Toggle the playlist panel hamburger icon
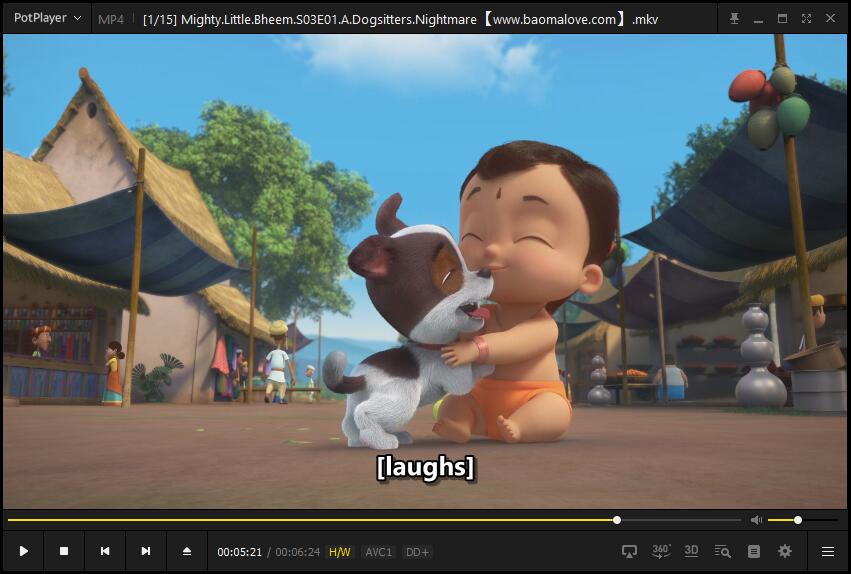 pos(828,552)
